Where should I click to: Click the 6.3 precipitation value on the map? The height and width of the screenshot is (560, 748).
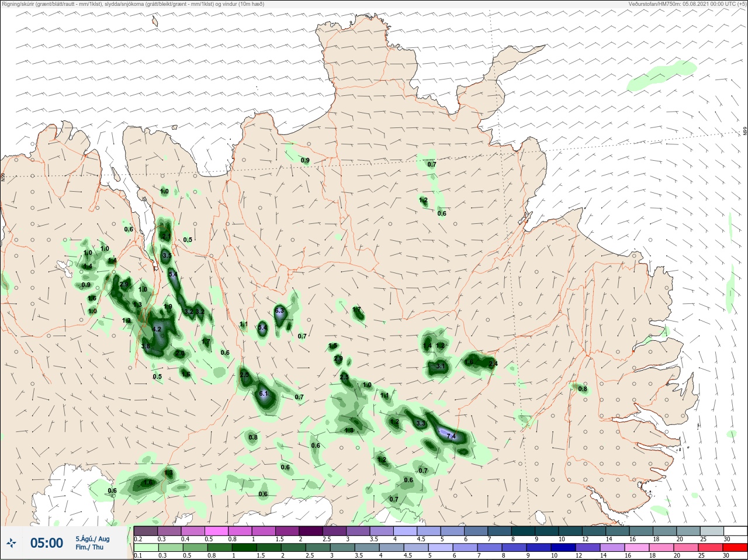pyautogui.click(x=279, y=310)
